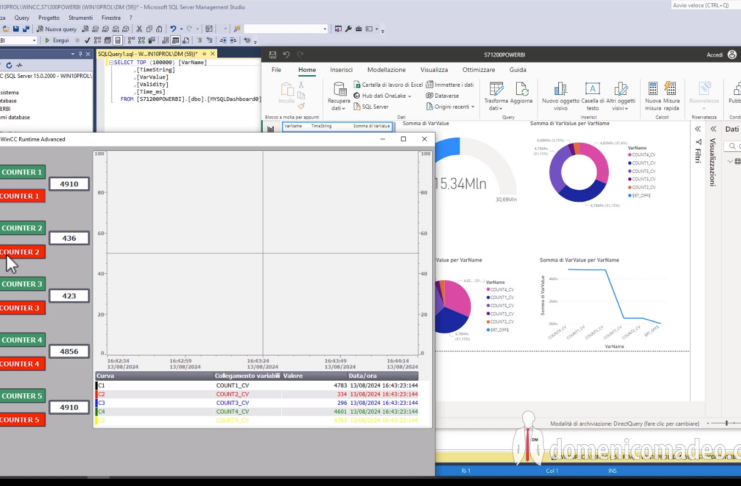
Task: Open the File tab in Power BI
Action: tap(276, 69)
